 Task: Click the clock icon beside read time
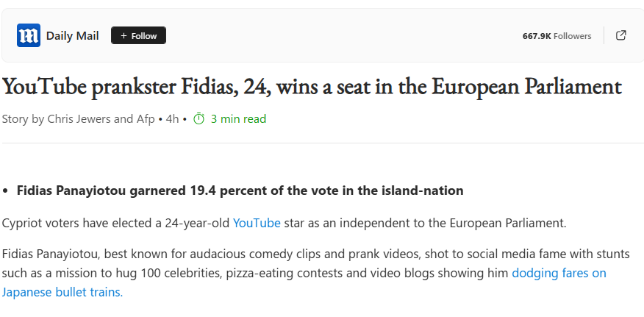pyautogui.click(x=198, y=119)
